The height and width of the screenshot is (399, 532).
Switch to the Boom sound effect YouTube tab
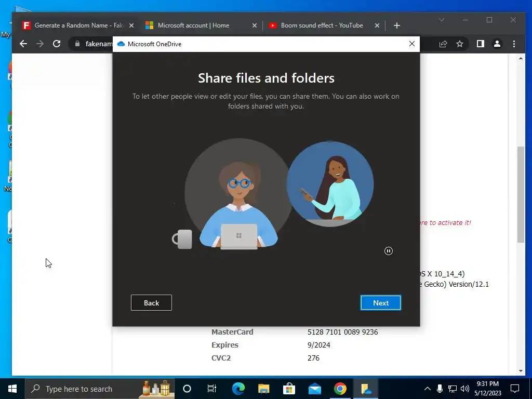tap(322, 25)
